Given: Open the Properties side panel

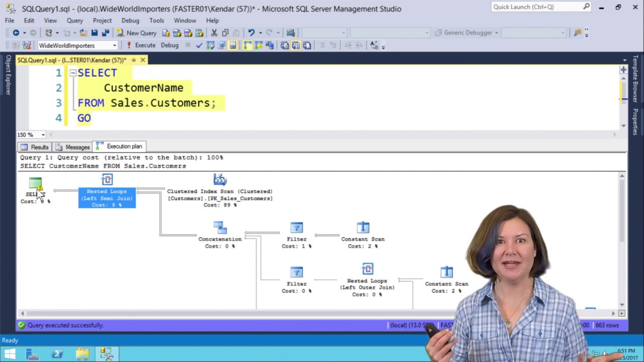Looking at the screenshot, I should [635, 122].
